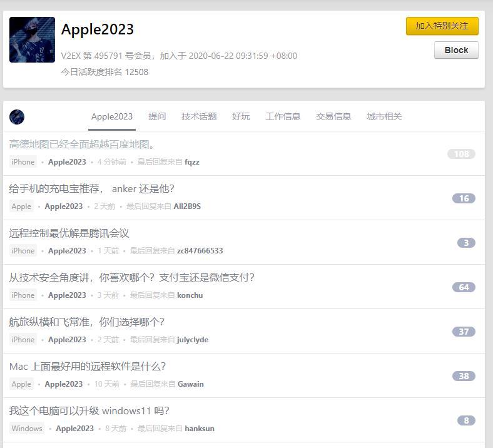Image resolution: width=493 pixels, height=448 pixels.
Task: Click the 64 reply count badge
Action: point(464,287)
